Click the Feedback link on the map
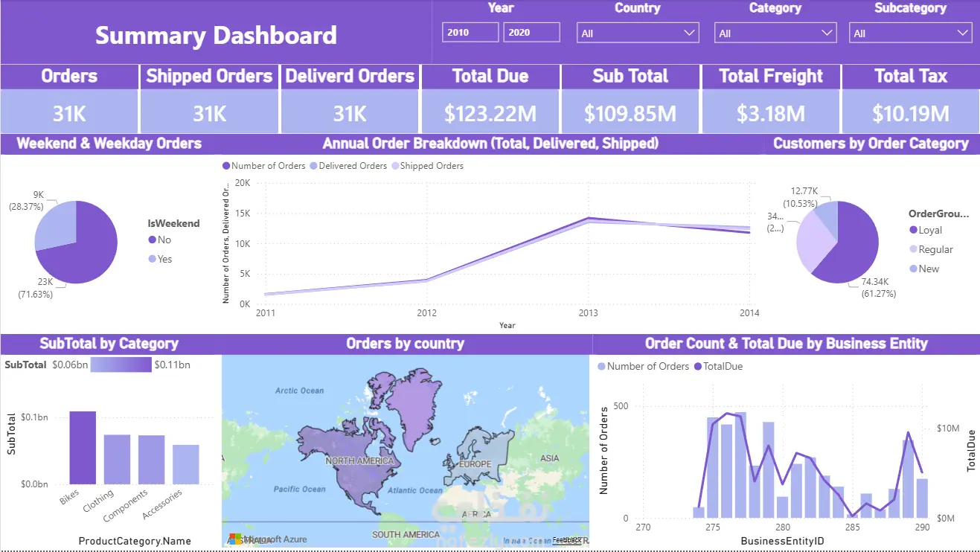This screenshot has height=552, width=980. point(566,540)
